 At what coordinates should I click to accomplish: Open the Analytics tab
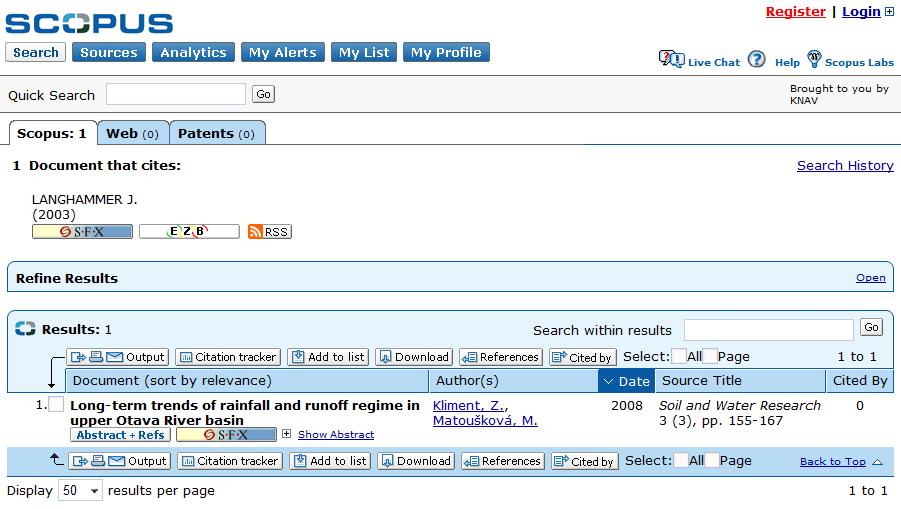(193, 52)
